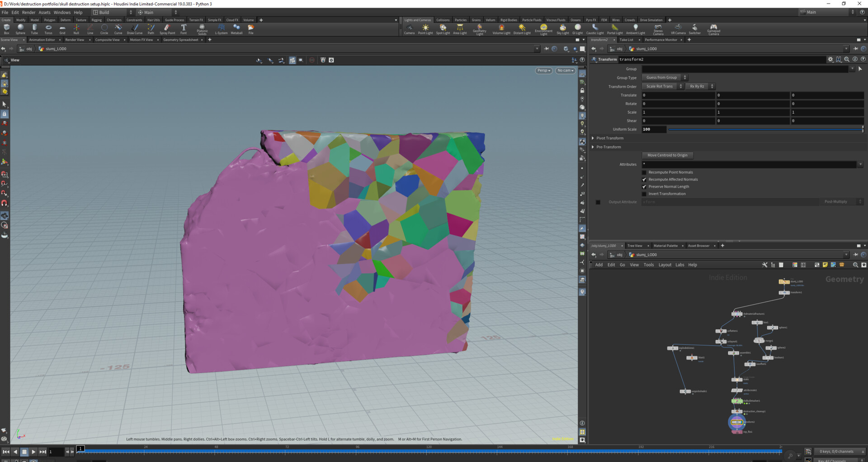Open the Transform Order dropdown

point(662,86)
